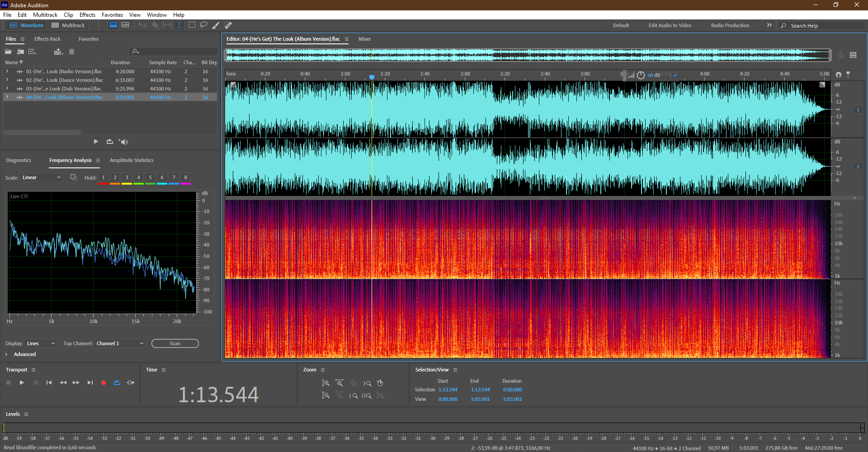Screen dimensions: 868x452
Task: Select the Paintbrush Selection tool
Action: tap(216, 25)
